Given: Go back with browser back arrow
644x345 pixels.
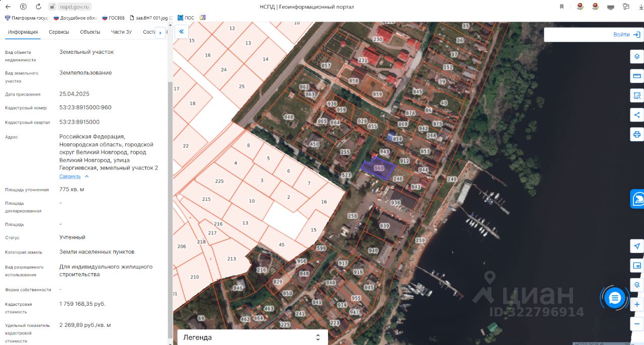Looking at the screenshot, I should coord(8,7).
